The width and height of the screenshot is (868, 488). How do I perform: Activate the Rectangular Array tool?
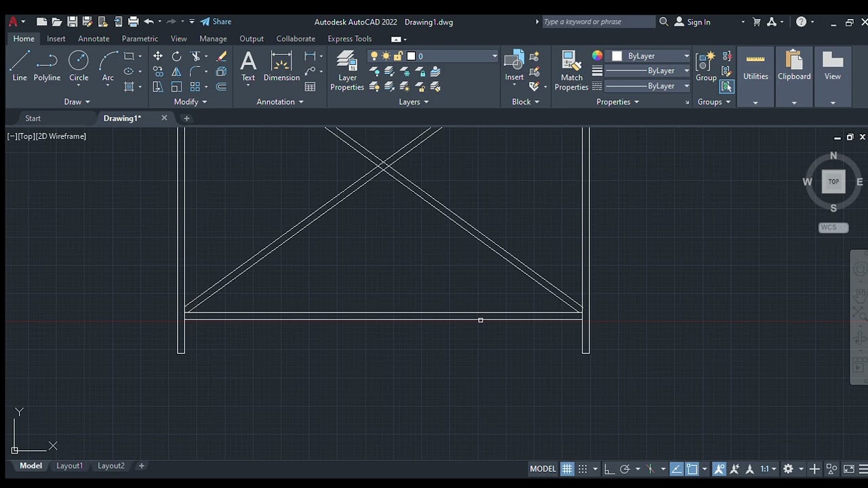point(195,87)
